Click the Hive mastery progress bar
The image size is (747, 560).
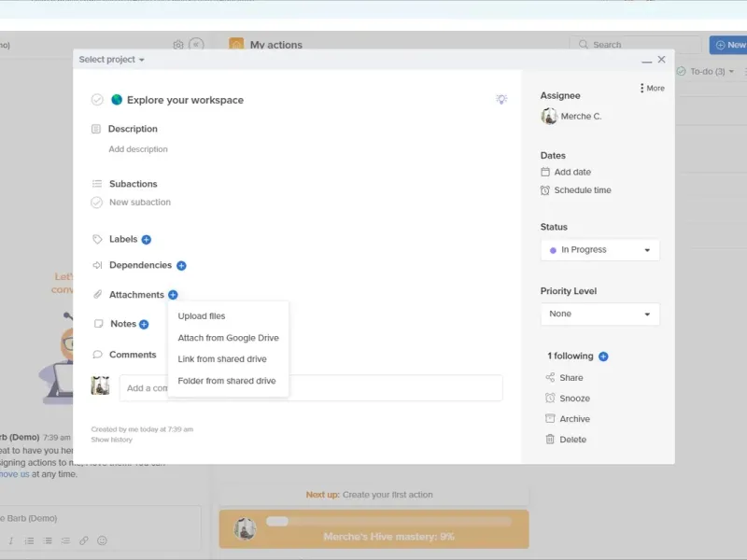[389, 522]
